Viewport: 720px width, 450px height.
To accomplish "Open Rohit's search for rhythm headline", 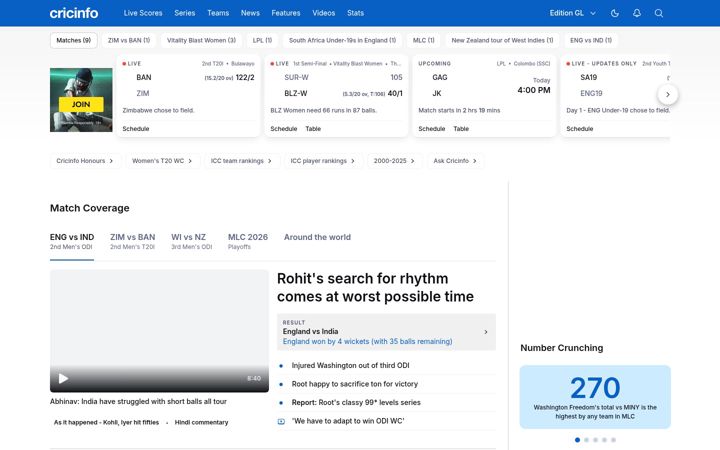I will pyautogui.click(x=375, y=287).
